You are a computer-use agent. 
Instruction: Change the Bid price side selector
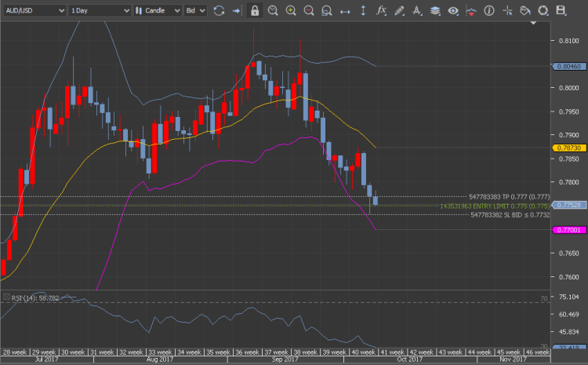(x=194, y=11)
